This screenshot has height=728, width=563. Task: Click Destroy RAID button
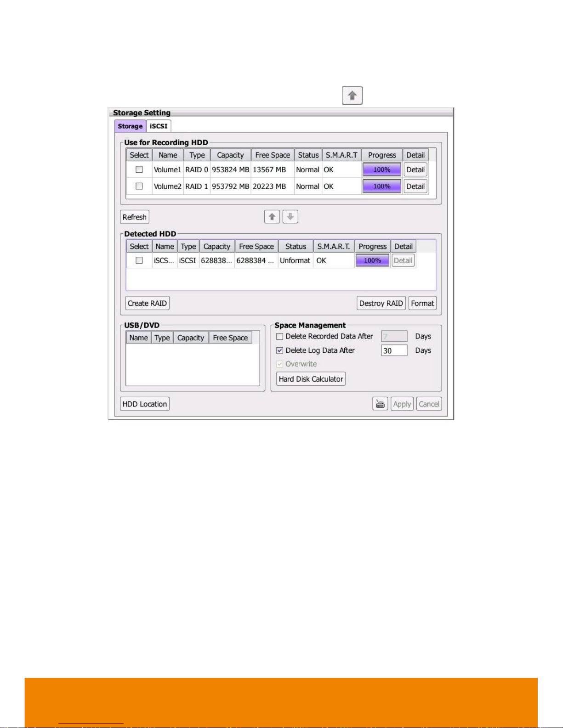381,303
